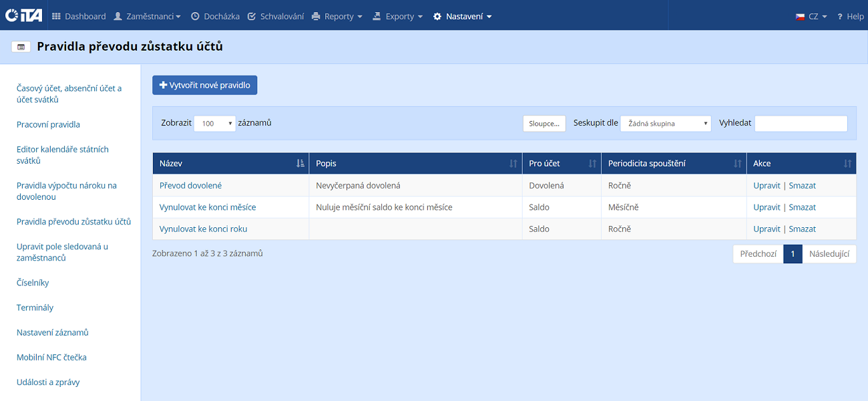Open the Reporty menu
This screenshot has height=401, width=868.
(337, 16)
